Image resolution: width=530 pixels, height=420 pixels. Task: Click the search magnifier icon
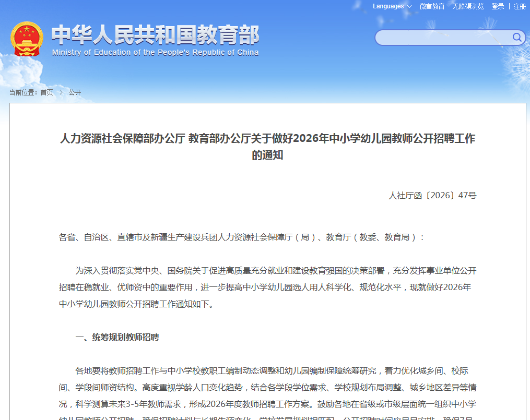(517, 37)
